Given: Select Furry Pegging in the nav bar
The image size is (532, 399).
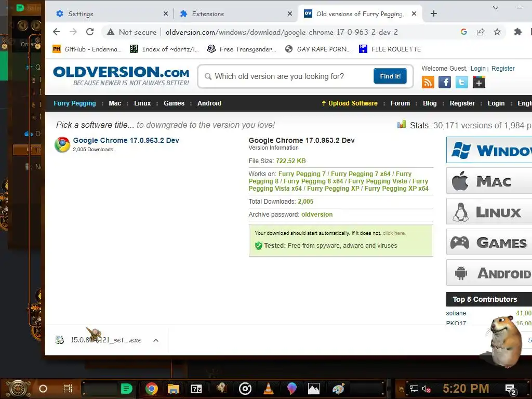Looking at the screenshot, I should (75, 103).
